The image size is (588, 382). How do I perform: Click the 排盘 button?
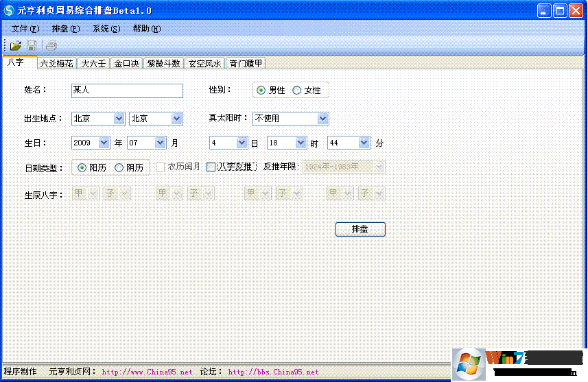click(x=360, y=229)
